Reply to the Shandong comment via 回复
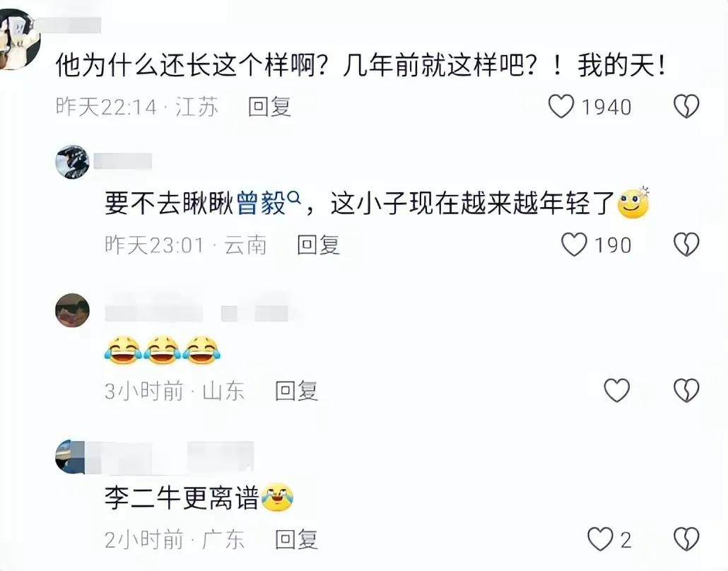Viewport: 728px width, 571px height. coord(296,391)
